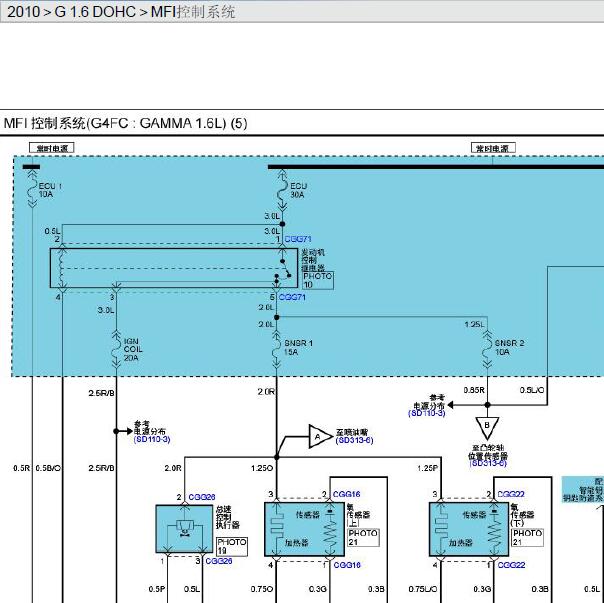The height and width of the screenshot is (603, 604).
Task: Click the '0.75O' wire label
Action: [262, 589]
